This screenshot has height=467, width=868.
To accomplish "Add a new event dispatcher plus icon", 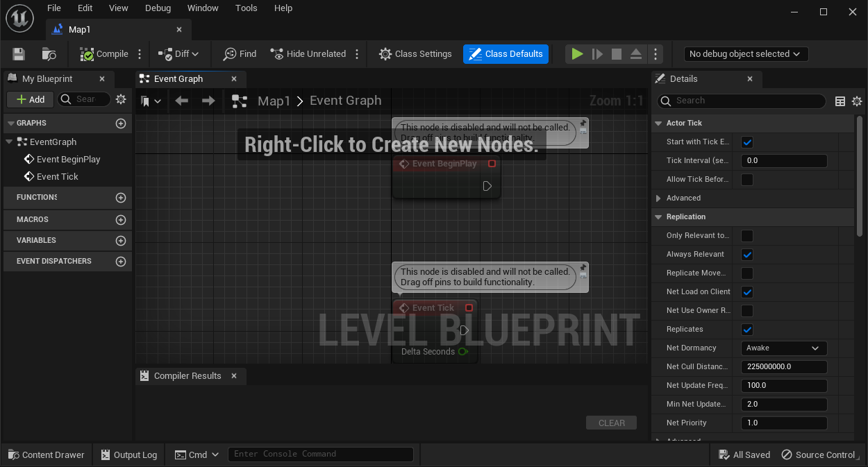I will coord(121,262).
